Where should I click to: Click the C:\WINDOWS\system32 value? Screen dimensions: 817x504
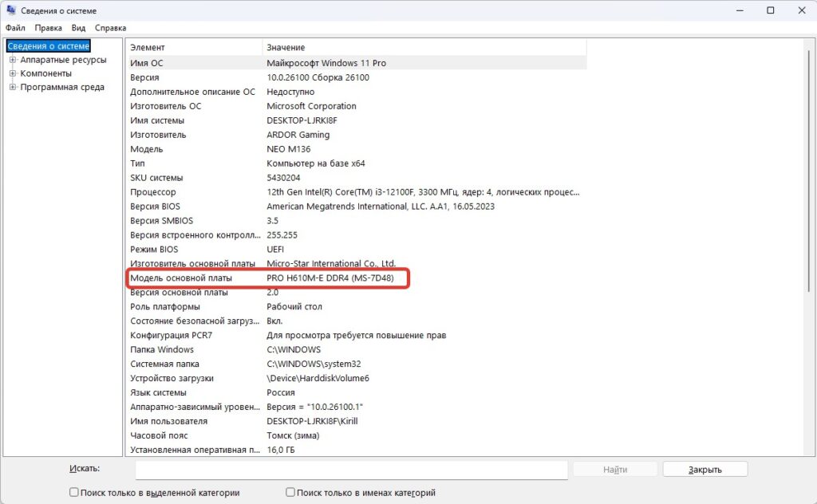pyautogui.click(x=314, y=364)
